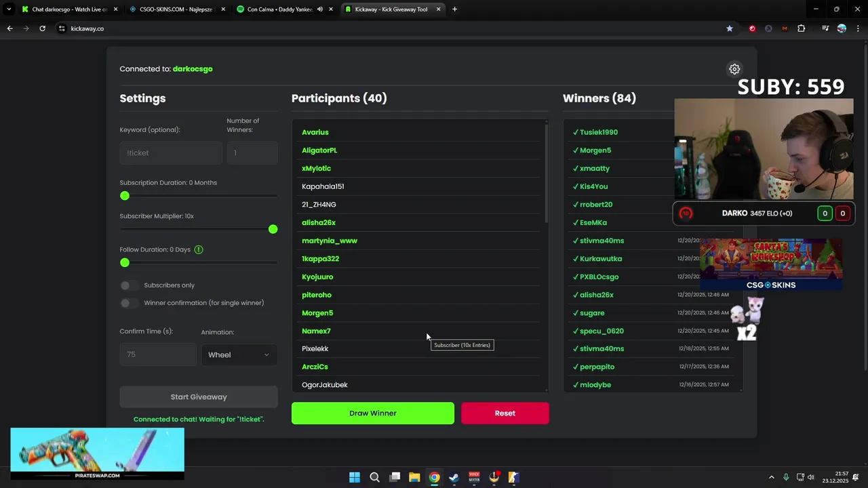Image resolution: width=868 pixels, height=488 pixels.
Task: Open Task View in the taskbar
Action: pos(395,477)
